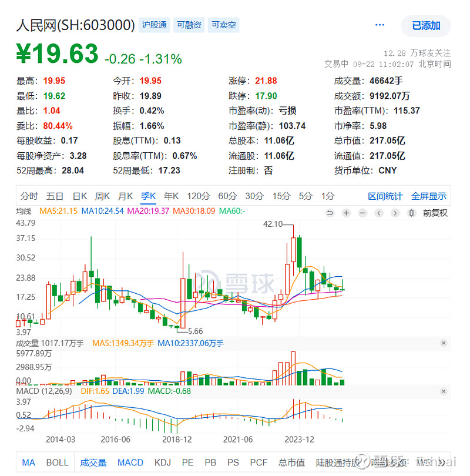Click the 成交额 value 9192.07万
Viewport: 470px width, 476px height.
tap(390, 96)
